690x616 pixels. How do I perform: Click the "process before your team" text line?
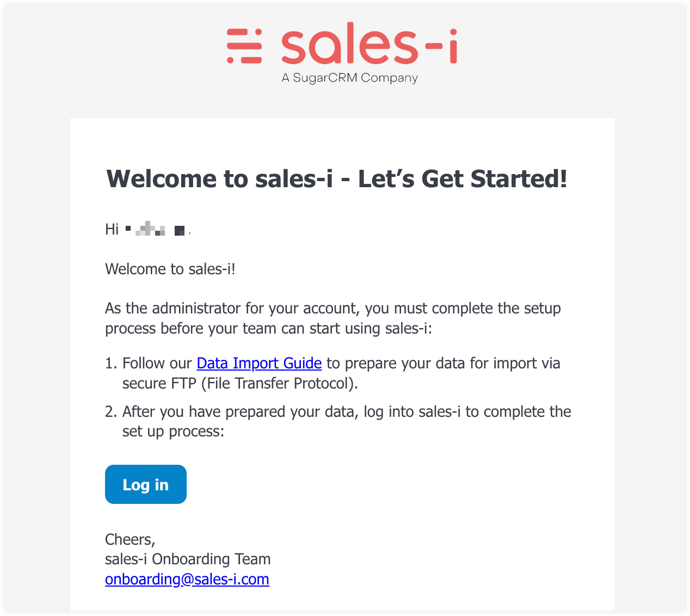pos(268,329)
